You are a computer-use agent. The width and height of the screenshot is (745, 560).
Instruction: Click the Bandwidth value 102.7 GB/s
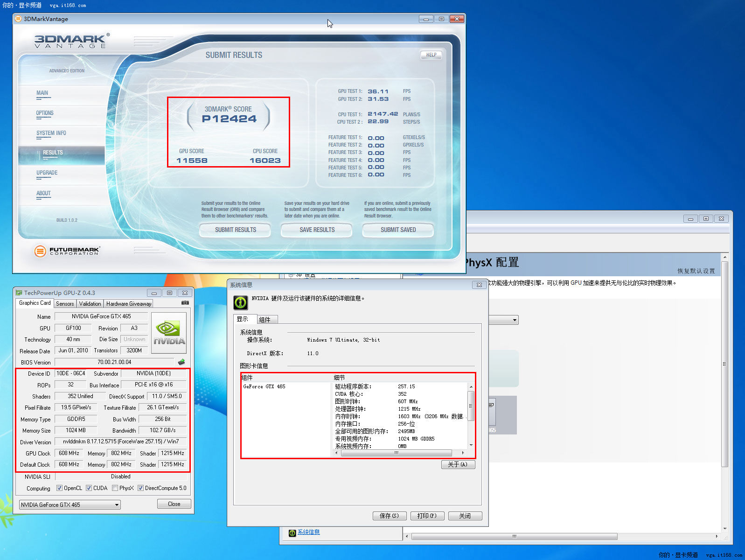(x=163, y=430)
